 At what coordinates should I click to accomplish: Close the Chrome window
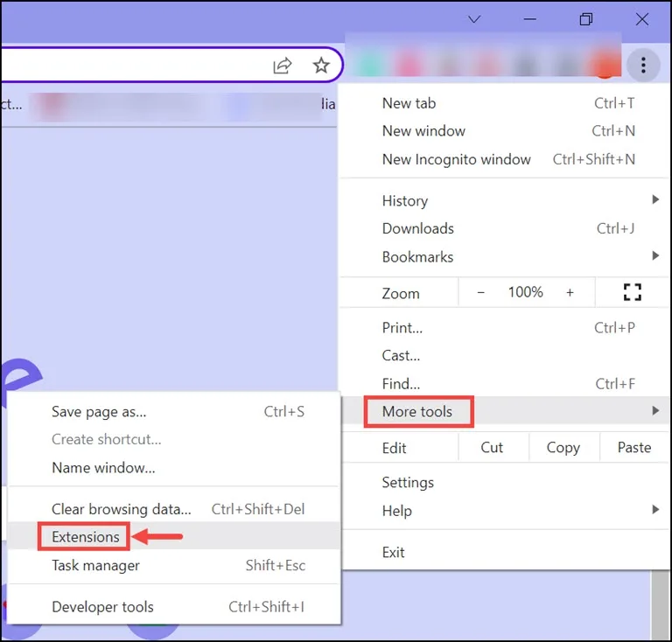point(642,19)
